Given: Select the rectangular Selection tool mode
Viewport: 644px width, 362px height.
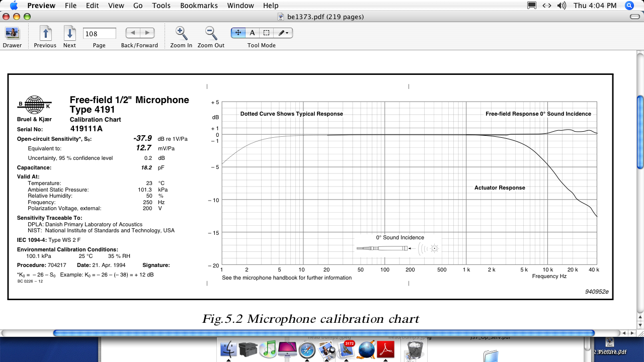Looking at the screenshot, I should (266, 33).
